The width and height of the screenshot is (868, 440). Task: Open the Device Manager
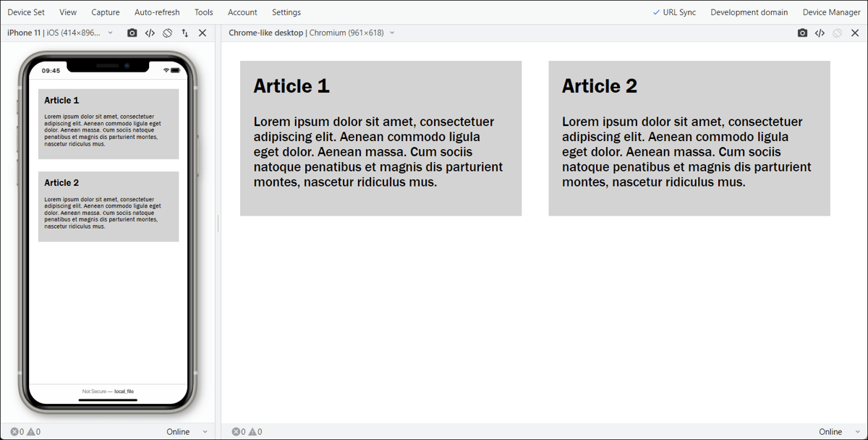tap(830, 12)
